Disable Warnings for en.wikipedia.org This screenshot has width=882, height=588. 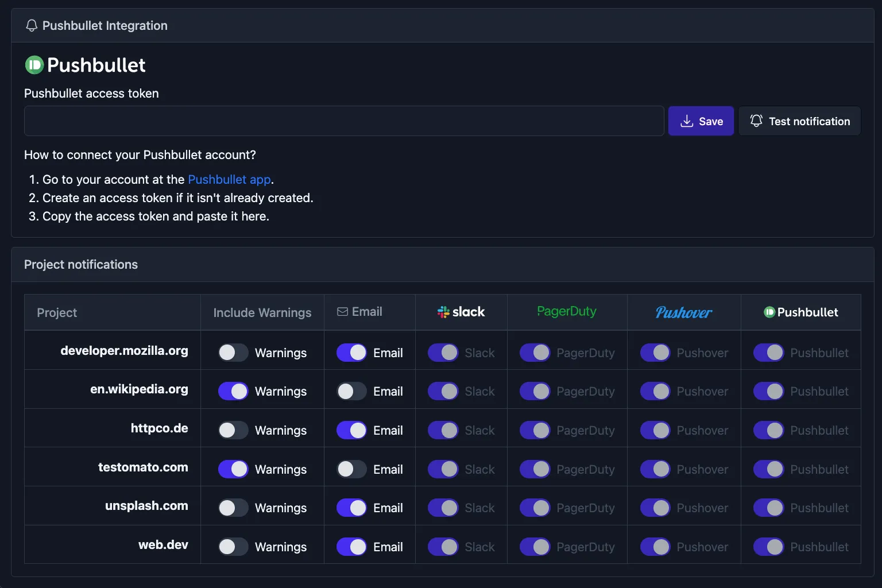233,391
